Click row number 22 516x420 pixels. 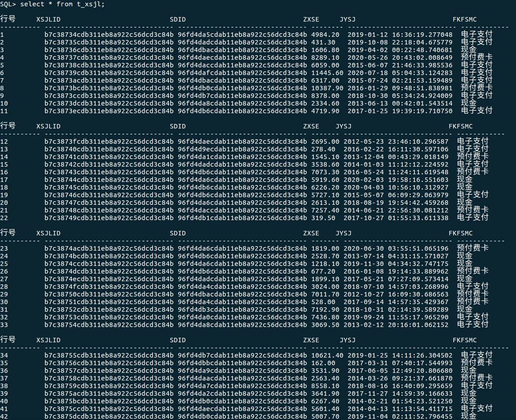coord(4,218)
